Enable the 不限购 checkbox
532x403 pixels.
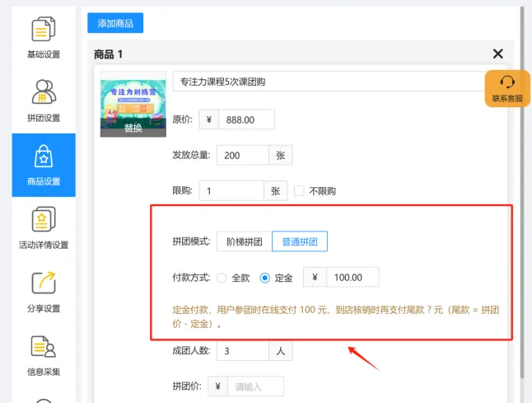(x=300, y=190)
